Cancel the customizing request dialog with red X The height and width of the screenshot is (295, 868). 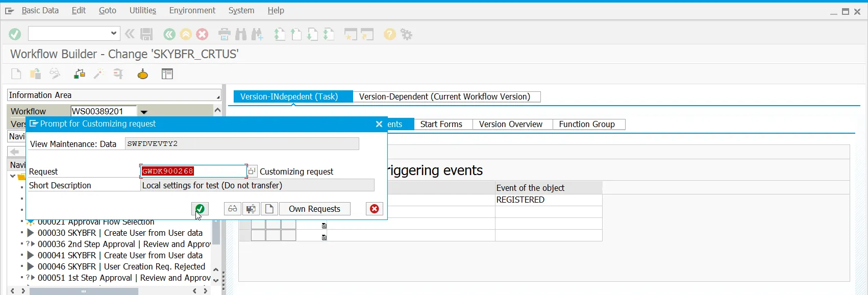[x=375, y=209]
